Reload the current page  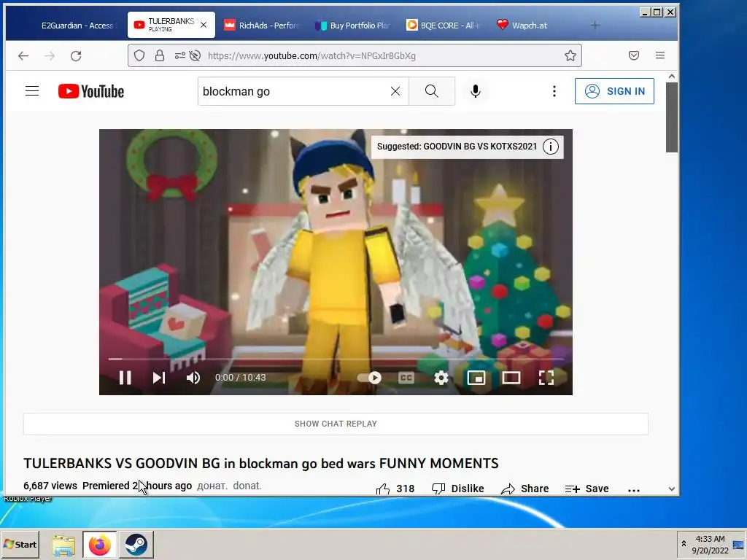click(x=76, y=55)
